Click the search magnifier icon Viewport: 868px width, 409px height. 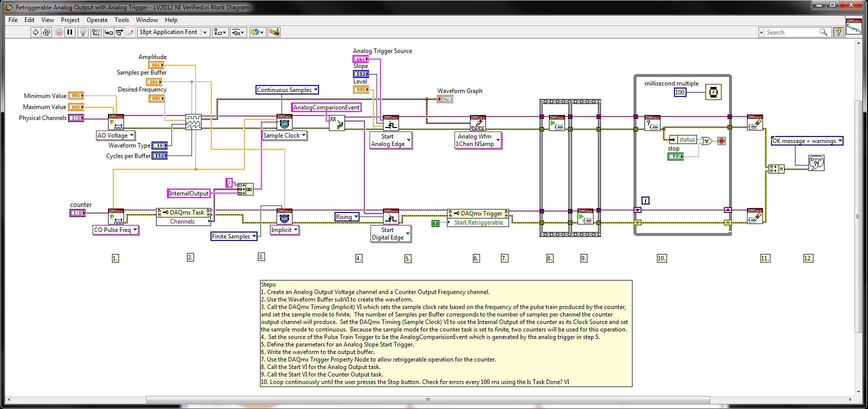(x=823, y=32)
